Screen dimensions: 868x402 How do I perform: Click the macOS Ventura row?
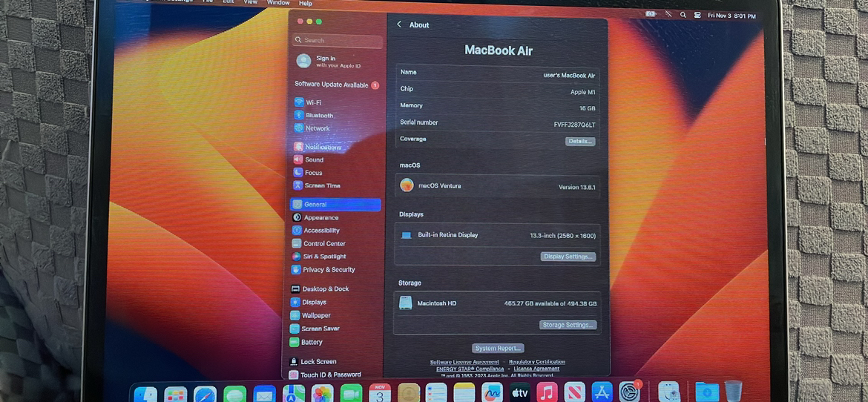click(498, 186)
